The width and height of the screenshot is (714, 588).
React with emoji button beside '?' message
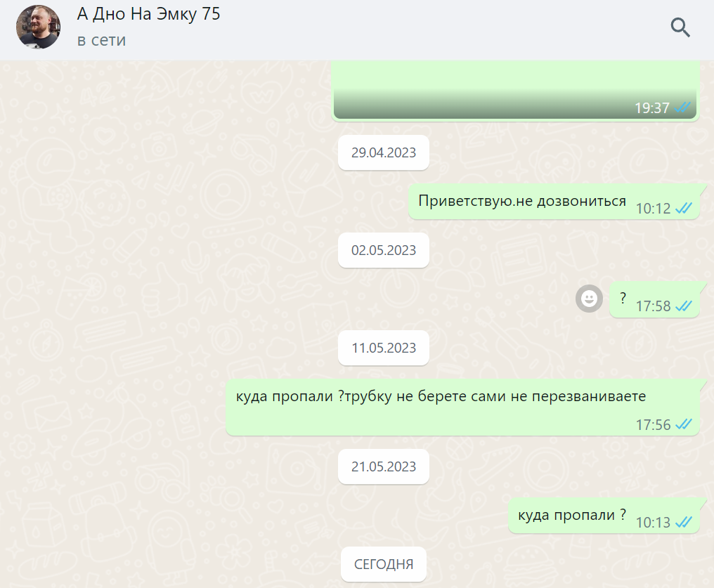(x=589, y=299)
